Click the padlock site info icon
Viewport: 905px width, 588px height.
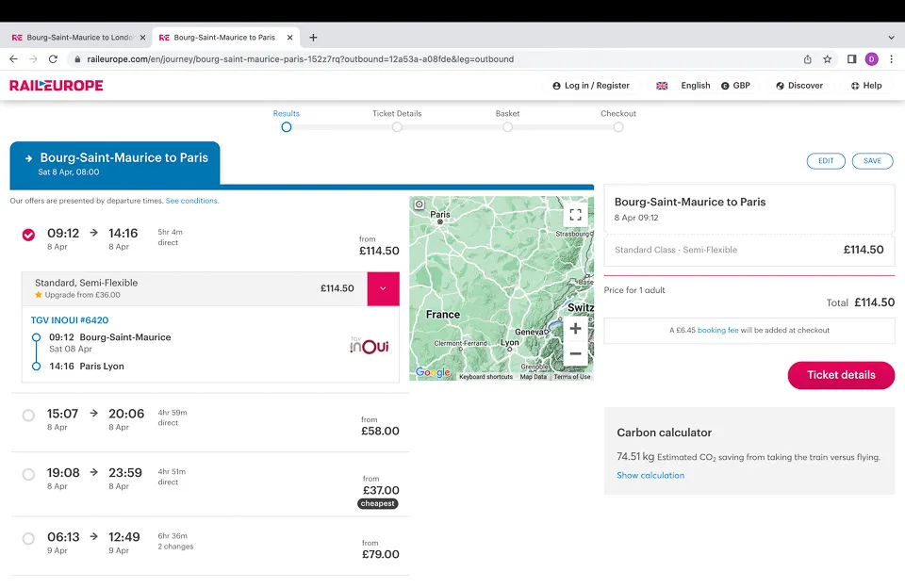point(77,58)
